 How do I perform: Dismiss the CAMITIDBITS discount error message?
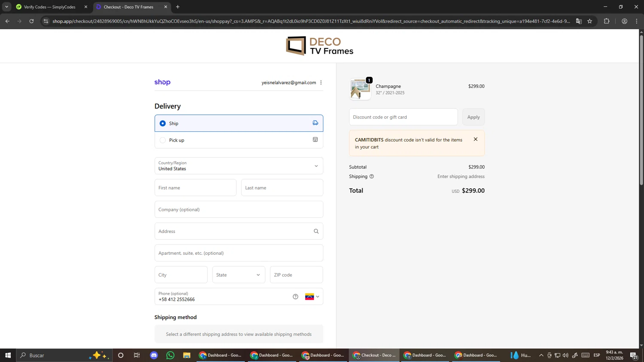475,139
